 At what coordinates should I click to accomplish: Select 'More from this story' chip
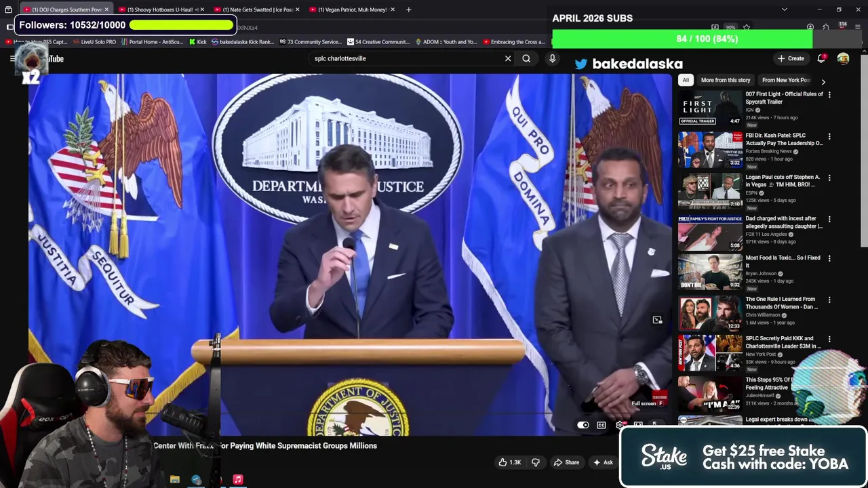click(x=726, y=80)
